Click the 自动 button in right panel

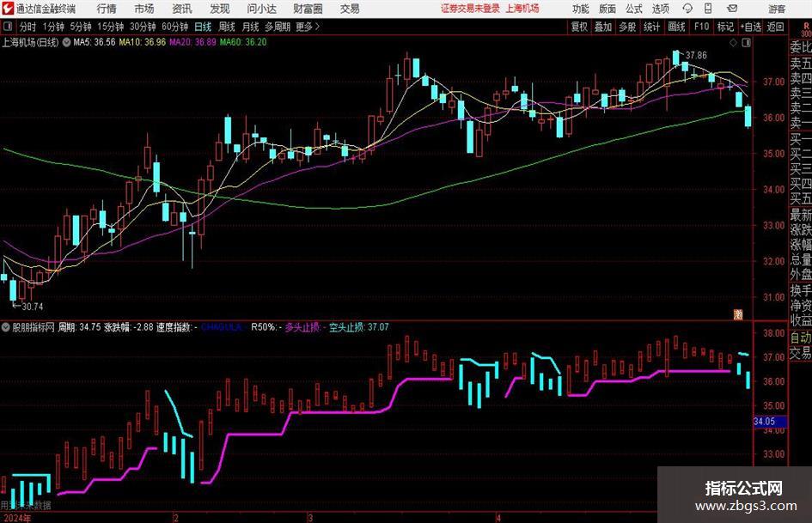point(801,338)
